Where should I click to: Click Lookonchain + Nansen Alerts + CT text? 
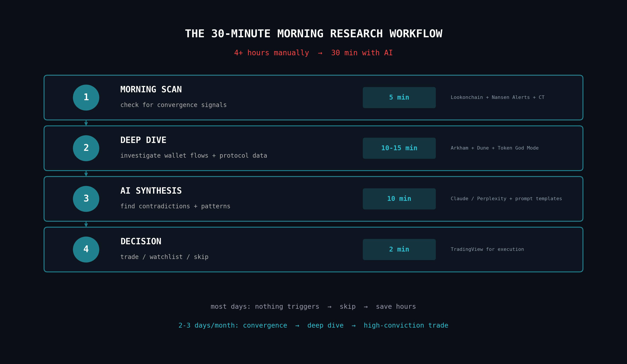click(497, 98)
